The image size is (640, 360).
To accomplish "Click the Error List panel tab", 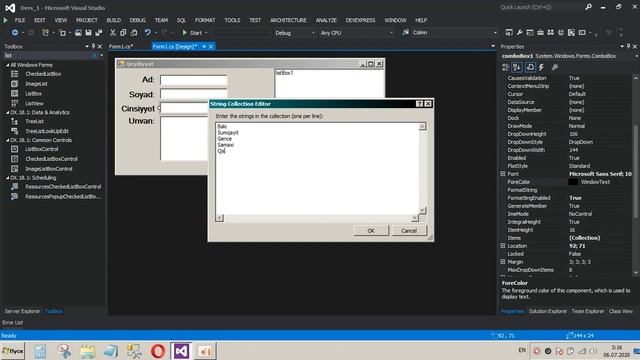I will coord(13,322).
